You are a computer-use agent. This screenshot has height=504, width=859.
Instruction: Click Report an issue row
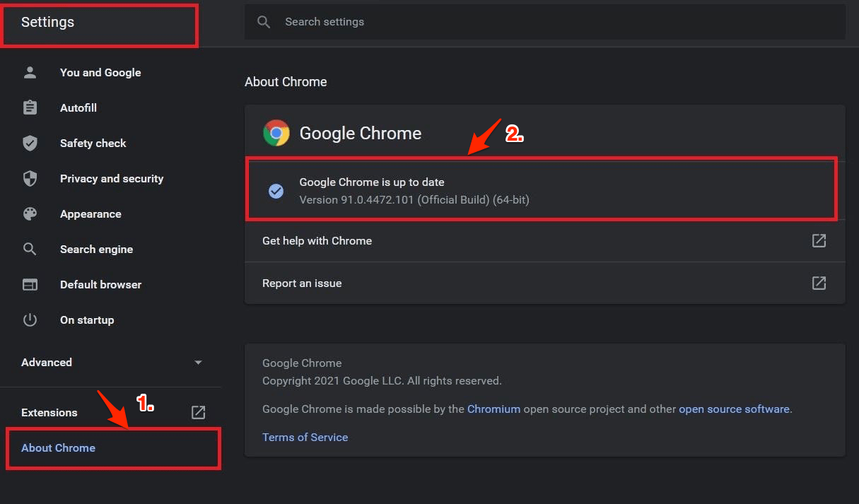544,283
